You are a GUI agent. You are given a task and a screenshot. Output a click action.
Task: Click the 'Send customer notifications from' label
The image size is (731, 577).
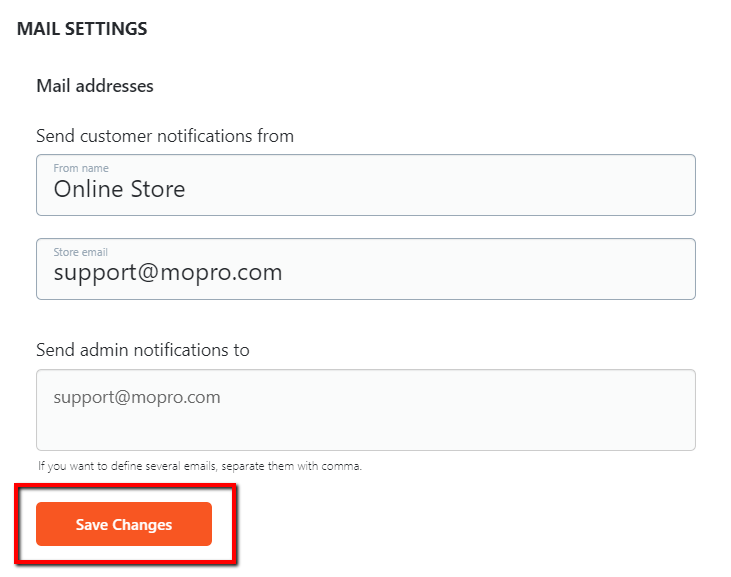coord(165,136)
